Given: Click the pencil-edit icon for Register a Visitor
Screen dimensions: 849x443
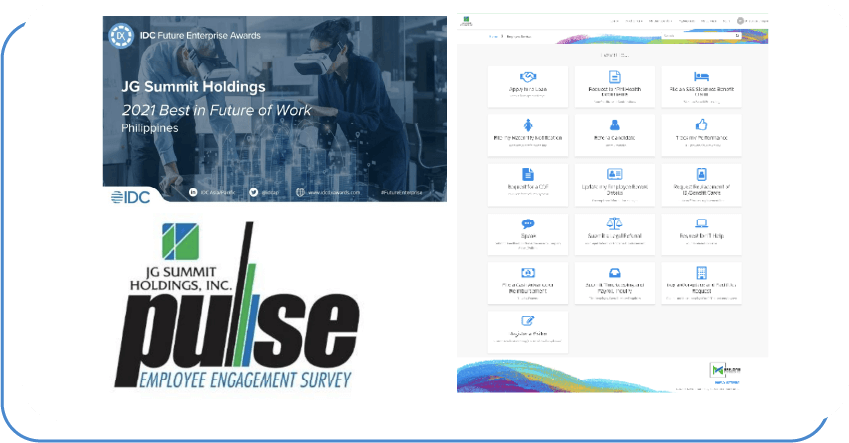Looking at the screenshot, I should (x=528, y=321).
